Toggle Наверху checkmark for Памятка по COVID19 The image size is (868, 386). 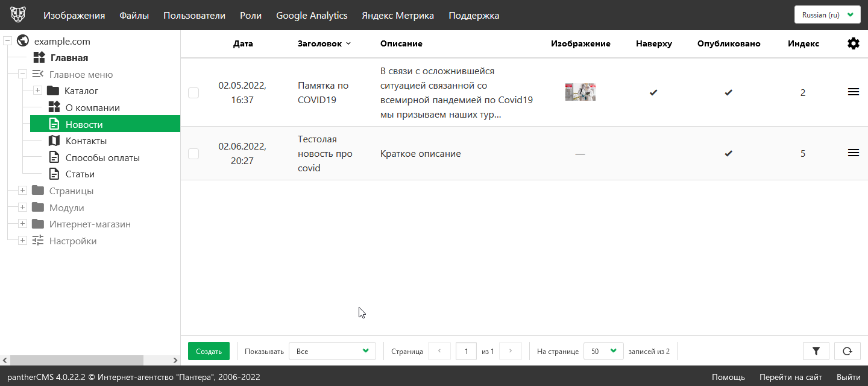(x=653, y=93)
